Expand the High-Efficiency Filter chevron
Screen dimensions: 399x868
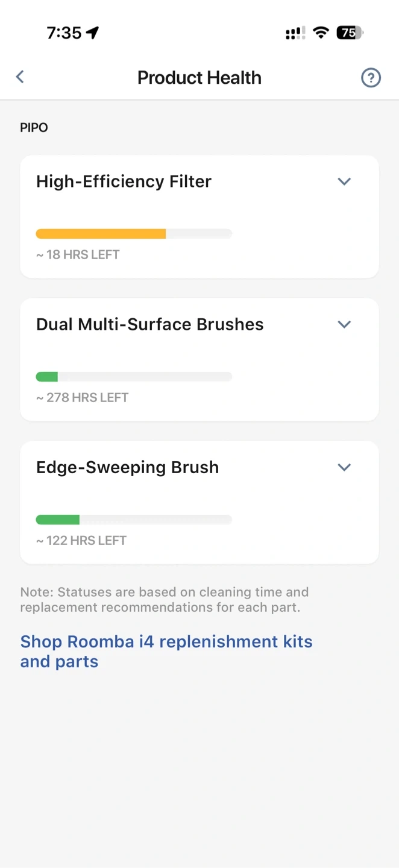(x=344, y=181)
